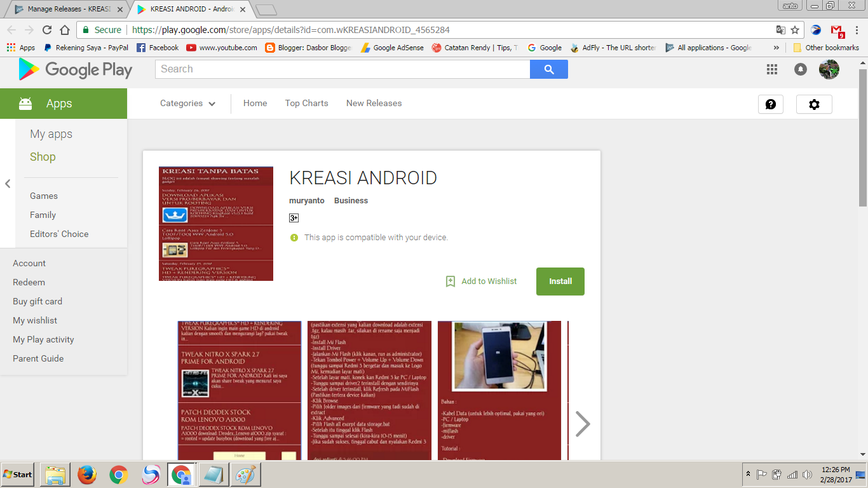Click the Google Play logo
Image resolution: width=868 pixels, height=488 pixels.
(76, 69)
